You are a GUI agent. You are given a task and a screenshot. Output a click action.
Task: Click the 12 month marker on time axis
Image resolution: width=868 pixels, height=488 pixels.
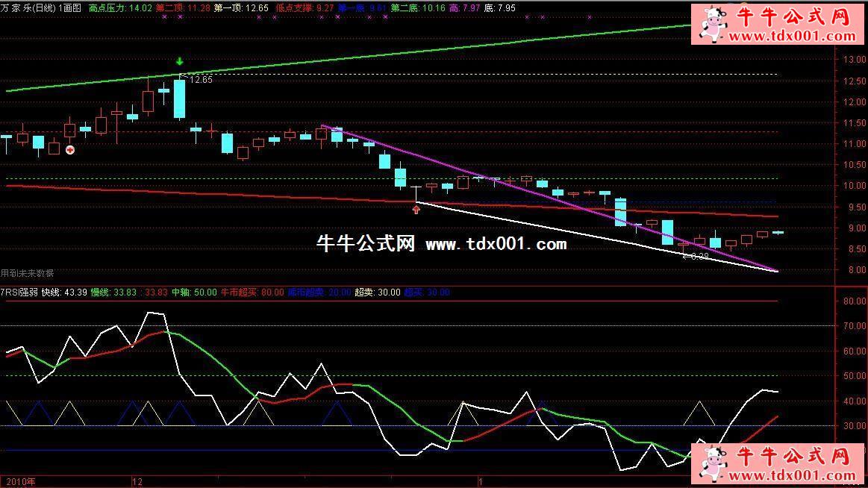coord(137,481)
